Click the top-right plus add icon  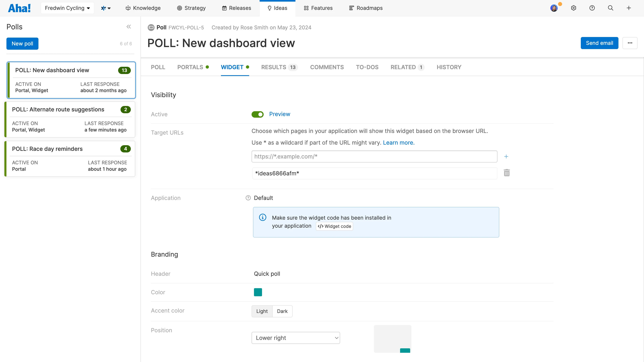(x=629, y=8)
